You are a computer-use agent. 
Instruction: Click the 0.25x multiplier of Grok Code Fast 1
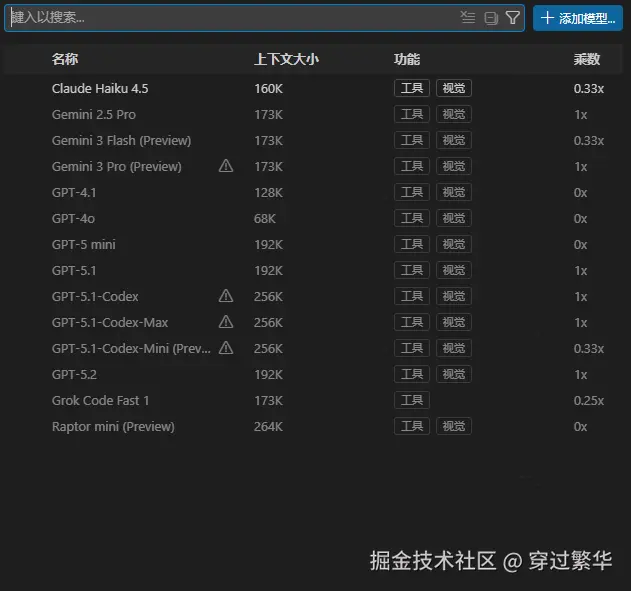(x=589, y=401)
